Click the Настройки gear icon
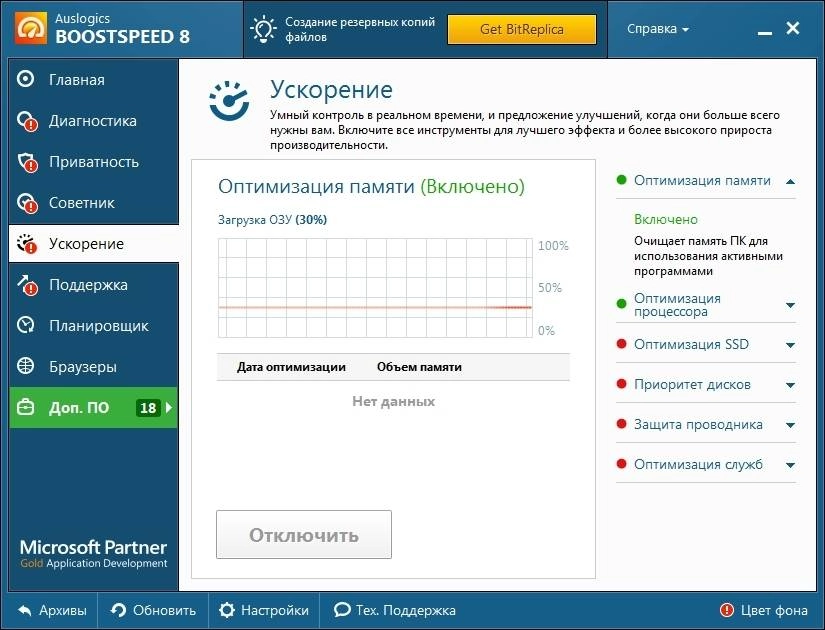The width and height of the screenshot is (825, 630). (227, 611)
